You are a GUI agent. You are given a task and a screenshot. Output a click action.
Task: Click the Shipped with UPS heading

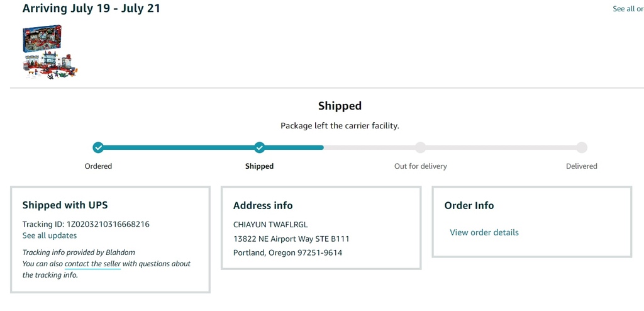coord(65,205)
